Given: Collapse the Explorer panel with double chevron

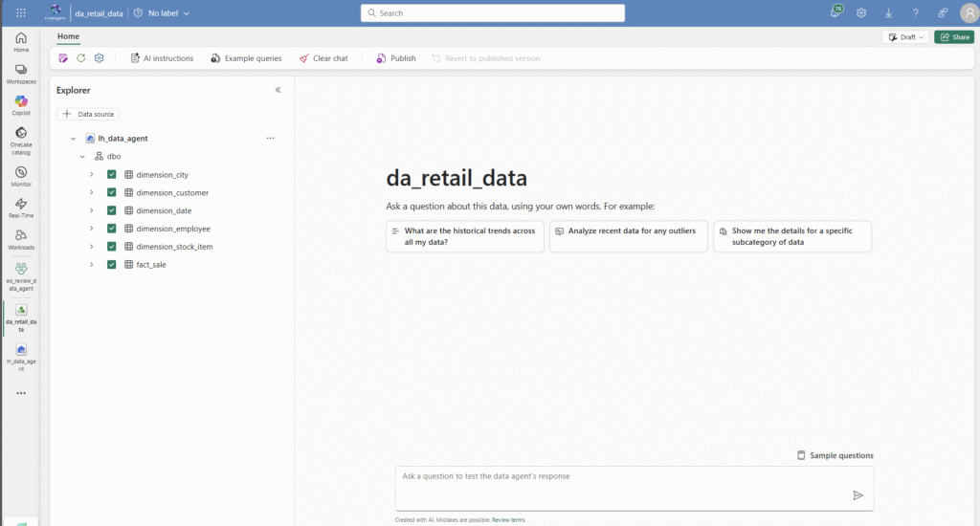Looking at the screenshot, I should (x=278, y=90).
